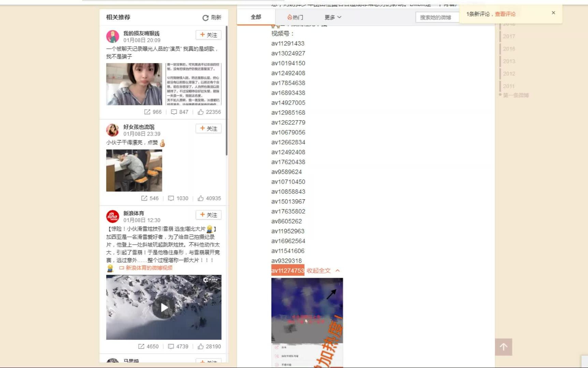Open photo of man leaning on counter
588x368 pixels.
134,170
